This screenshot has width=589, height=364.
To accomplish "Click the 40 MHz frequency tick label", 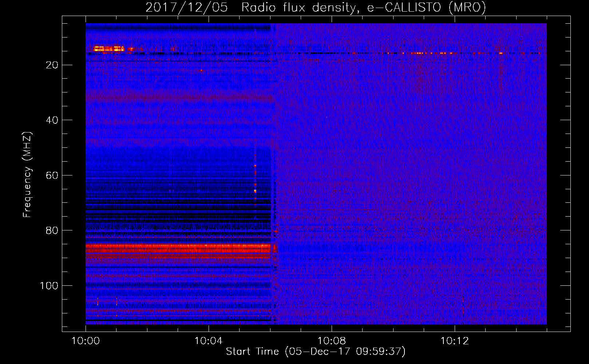I will click(x=52, y=120).
